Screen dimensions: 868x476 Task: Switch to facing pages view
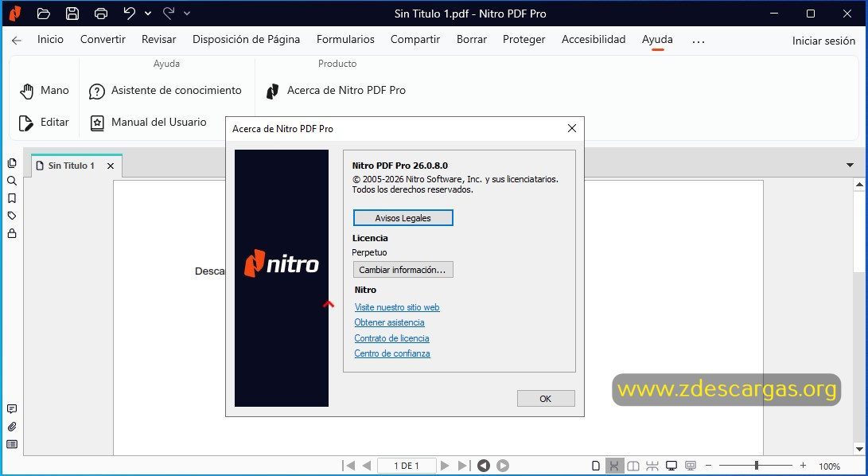coord(633,466)
